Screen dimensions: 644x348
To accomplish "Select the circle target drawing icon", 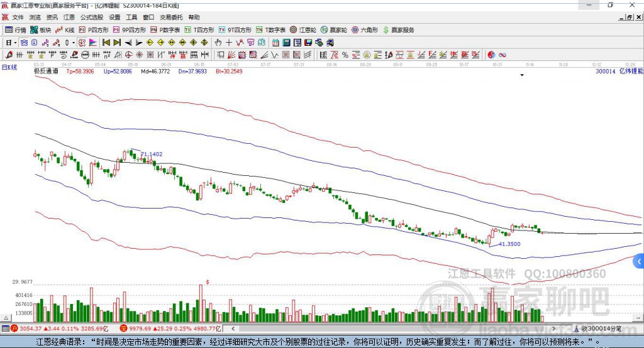I will 128,55.
